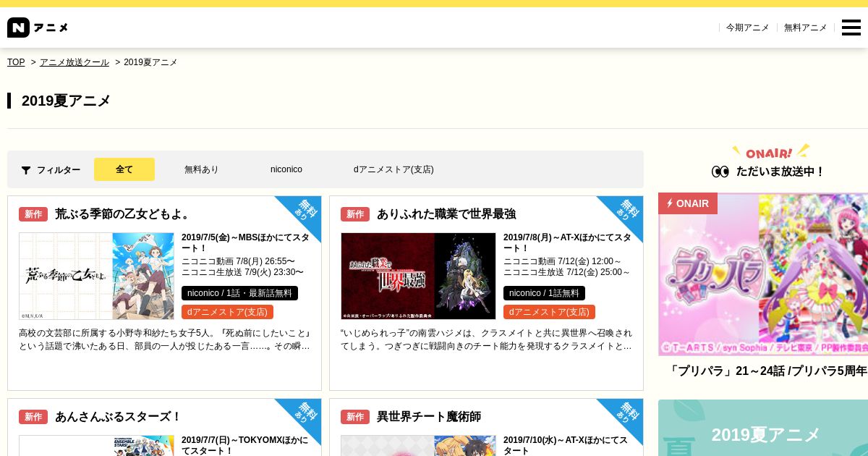The width and height of the screenshot is (868, 456).
Task: Click 新作 badge beside あんさんぶるスターズ
Action: tap(33, 417)
